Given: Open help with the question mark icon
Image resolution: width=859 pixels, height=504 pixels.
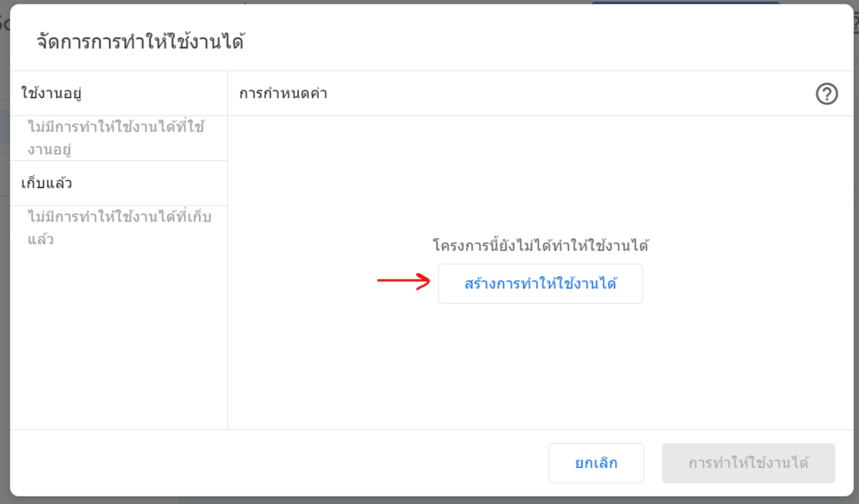Looking at the screenshot, I should (826, 94).
